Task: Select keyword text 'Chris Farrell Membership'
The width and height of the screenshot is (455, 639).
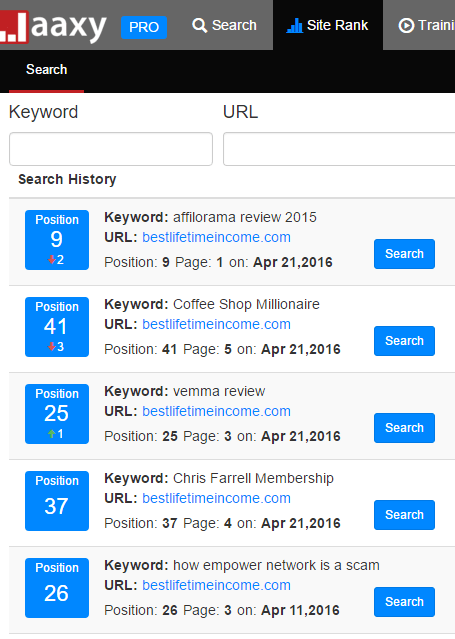Action: 253,478
